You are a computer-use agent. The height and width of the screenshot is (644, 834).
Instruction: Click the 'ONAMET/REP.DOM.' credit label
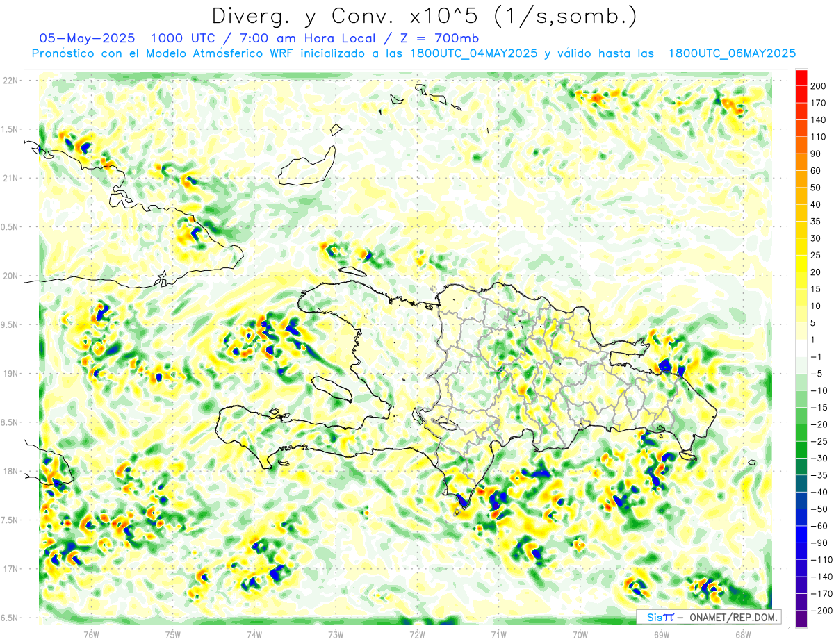(x=733, y=617)
